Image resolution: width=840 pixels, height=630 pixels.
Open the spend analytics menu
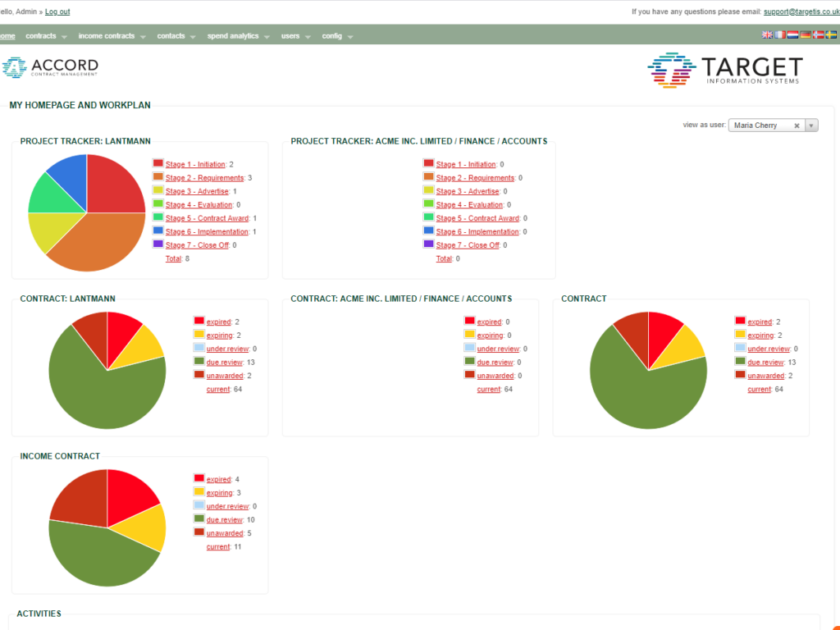234,35
